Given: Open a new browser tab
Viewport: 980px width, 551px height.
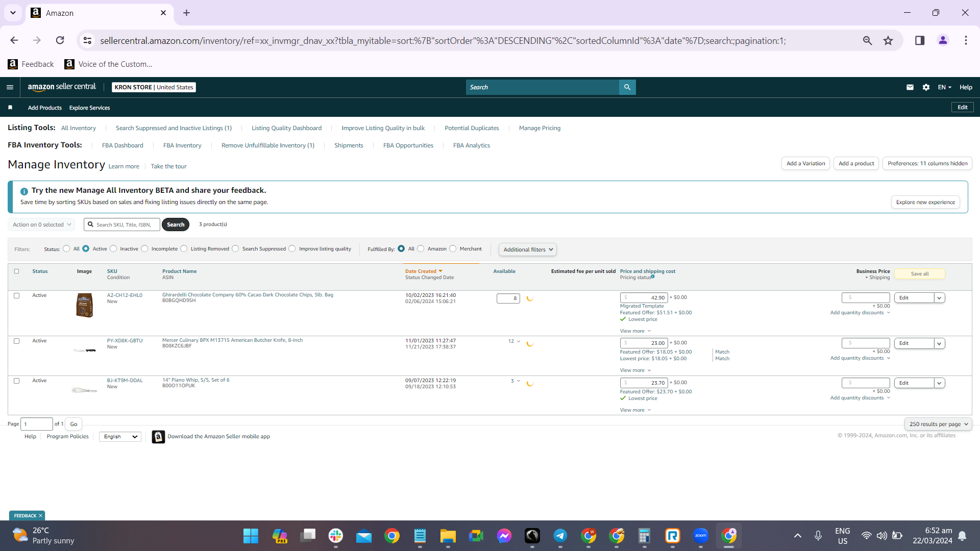Looking at the screenshot, I should coord(187,13).
